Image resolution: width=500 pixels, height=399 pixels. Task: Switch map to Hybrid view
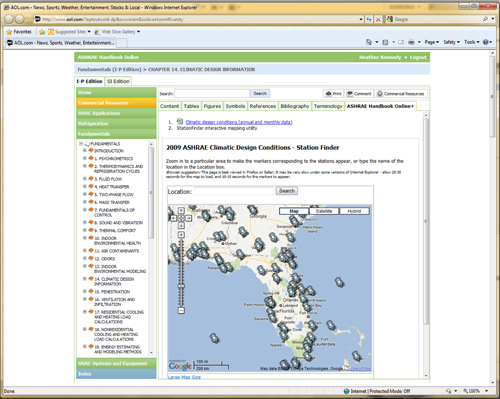(354, 211)
